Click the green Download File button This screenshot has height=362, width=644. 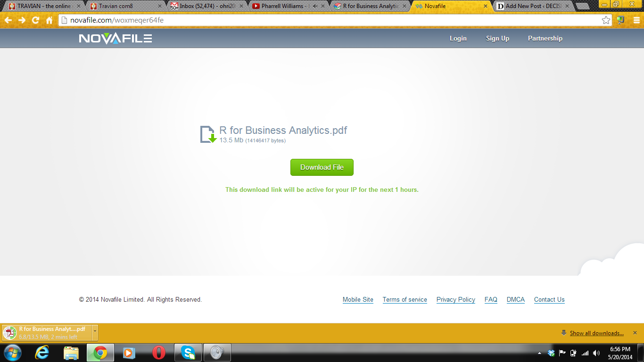(322, 167)
